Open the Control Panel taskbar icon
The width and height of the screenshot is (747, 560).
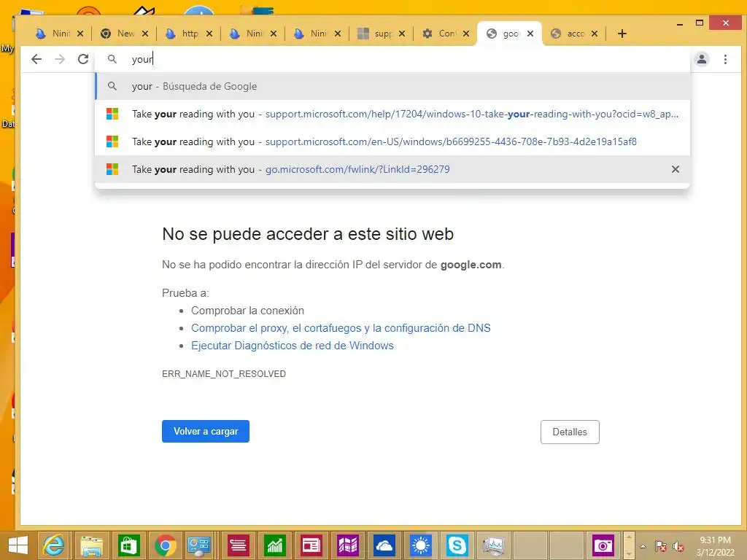pos(199,545)
